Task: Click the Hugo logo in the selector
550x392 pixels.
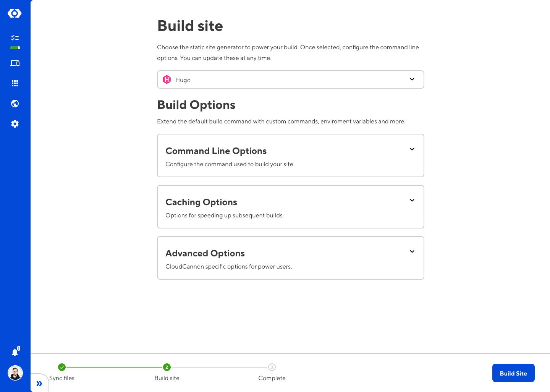Action: click(167, 79)
